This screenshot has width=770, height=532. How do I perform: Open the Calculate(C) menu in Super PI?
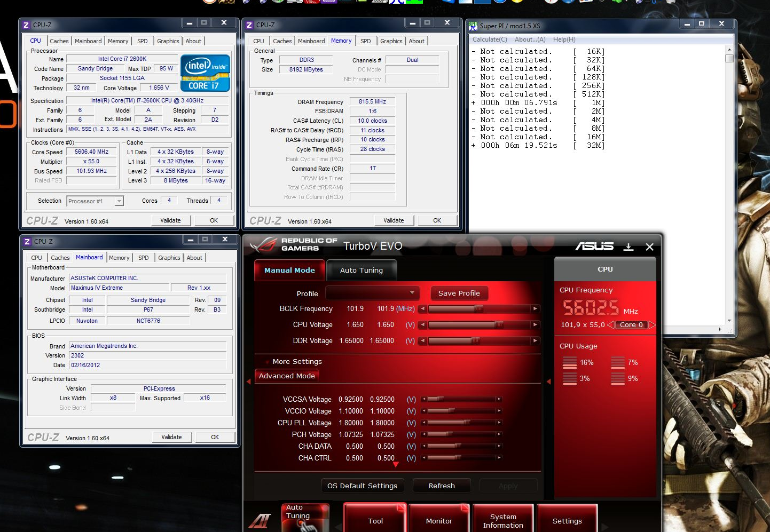pyautogui.click(x=490, y=39)
